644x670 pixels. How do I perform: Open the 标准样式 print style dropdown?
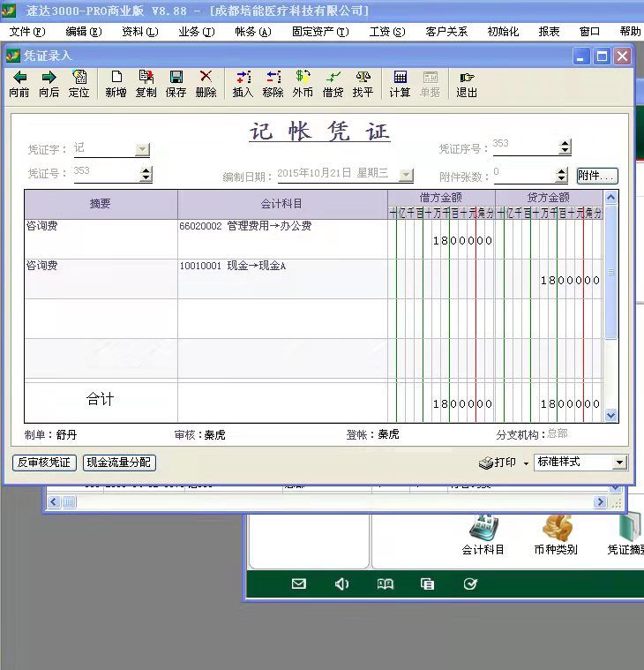619,463
